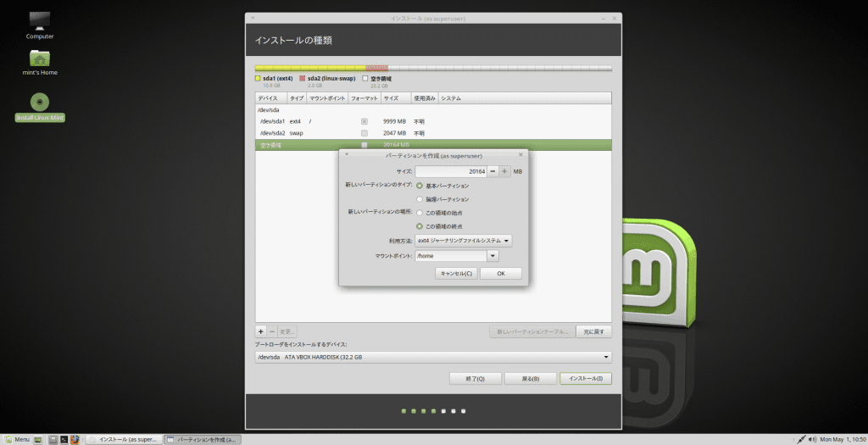Click the minus remove-partition button
The height and width of the screenshot is (445, 868).
pos(272,331)
